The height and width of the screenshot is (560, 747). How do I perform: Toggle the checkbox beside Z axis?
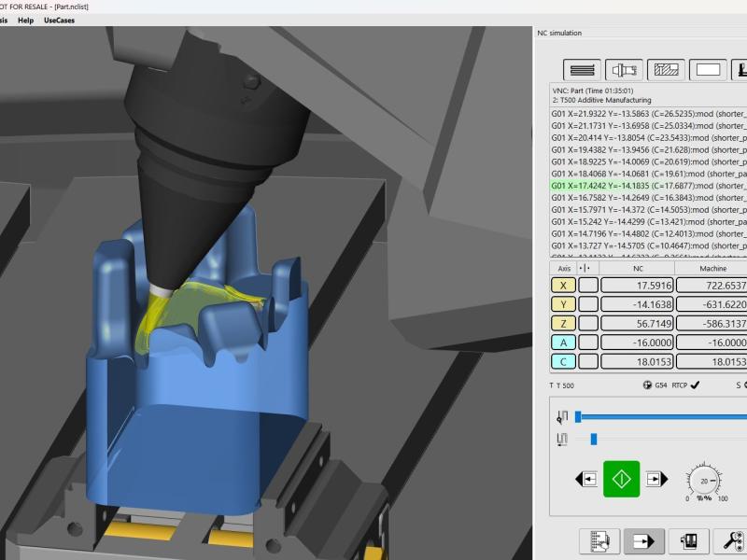coord(587,324)
